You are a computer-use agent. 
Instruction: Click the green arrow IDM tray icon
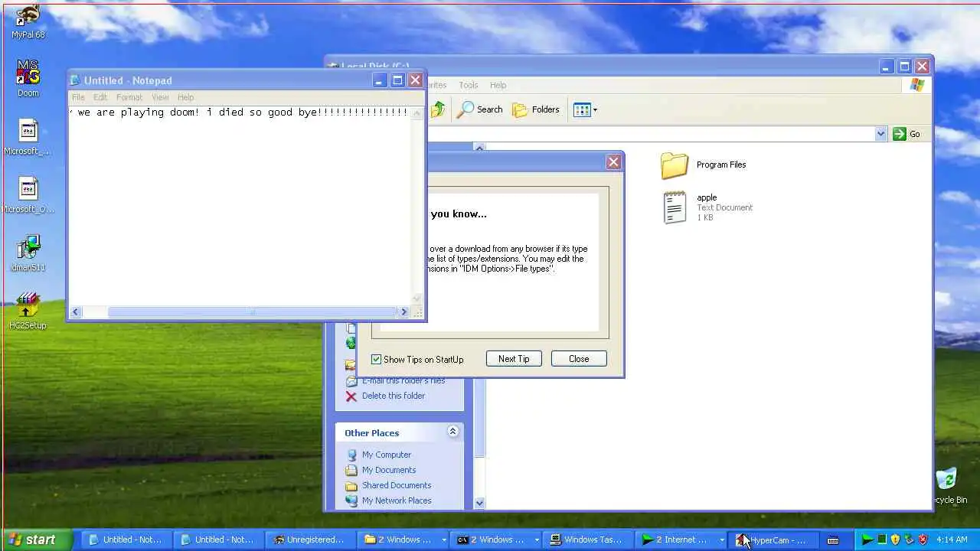867,540
